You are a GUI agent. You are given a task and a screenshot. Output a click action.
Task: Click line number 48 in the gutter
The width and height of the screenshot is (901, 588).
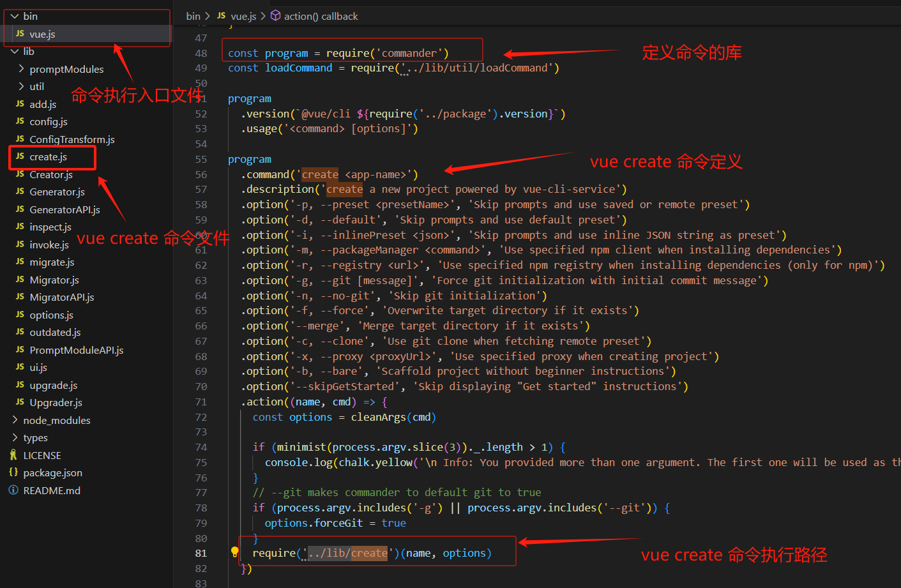201,53
